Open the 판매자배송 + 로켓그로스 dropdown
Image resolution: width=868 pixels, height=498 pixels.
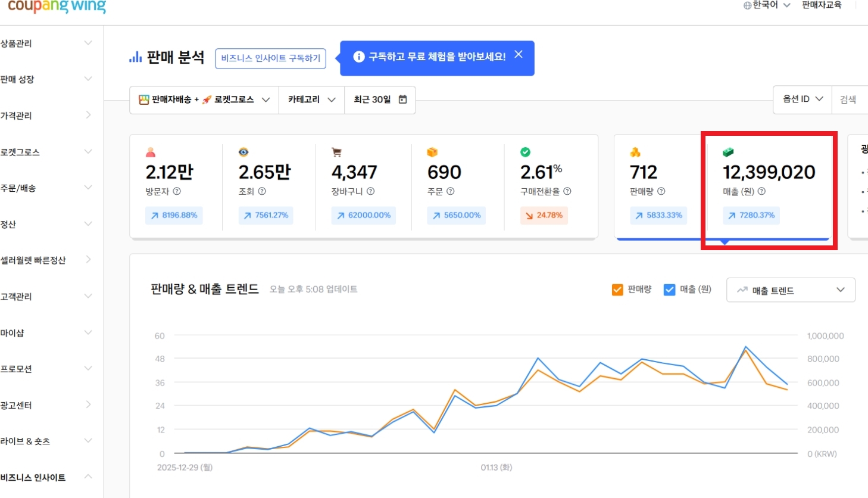204,99
